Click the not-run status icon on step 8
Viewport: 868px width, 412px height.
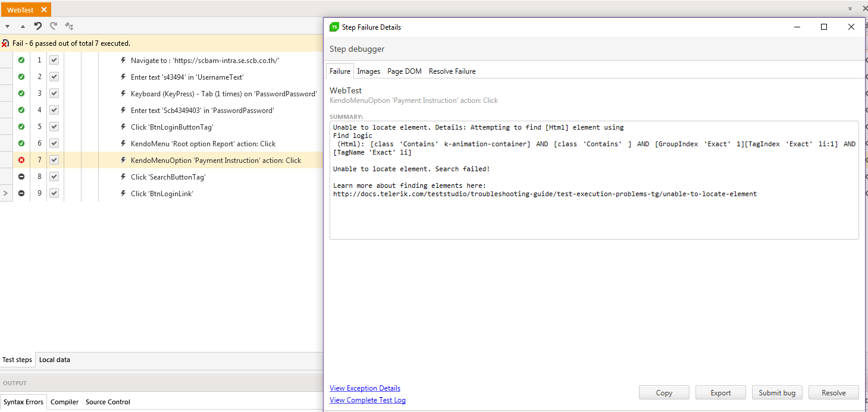[21, 177]
